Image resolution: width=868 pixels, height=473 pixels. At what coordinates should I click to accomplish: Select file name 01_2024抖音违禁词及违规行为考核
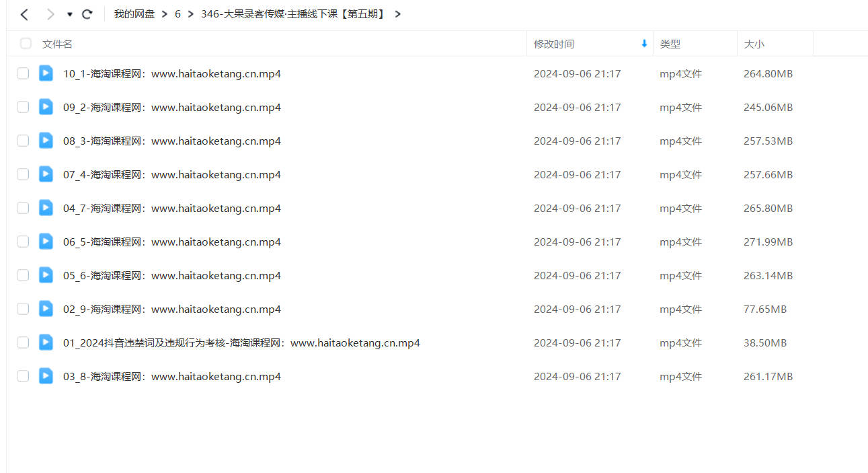(x=143, y=343)
